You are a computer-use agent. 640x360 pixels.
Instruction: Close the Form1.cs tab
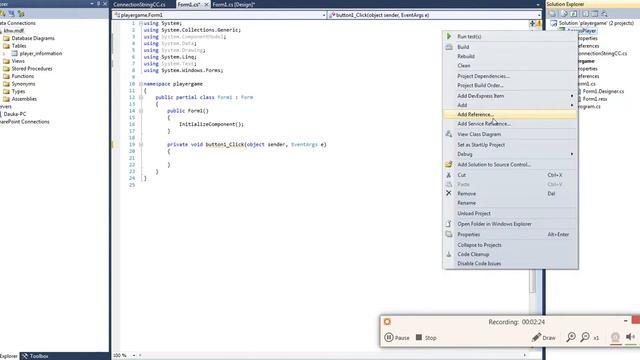[x=206, y=4]
